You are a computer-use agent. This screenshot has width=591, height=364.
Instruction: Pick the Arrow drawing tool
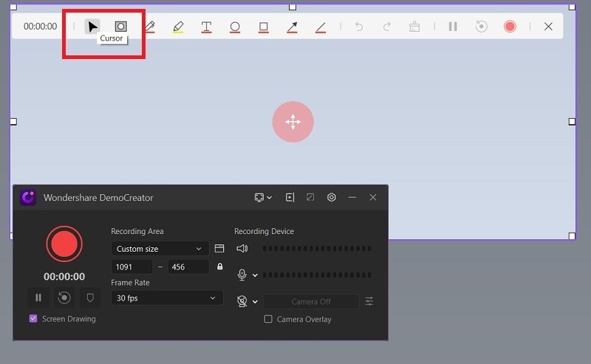[292, 27]
